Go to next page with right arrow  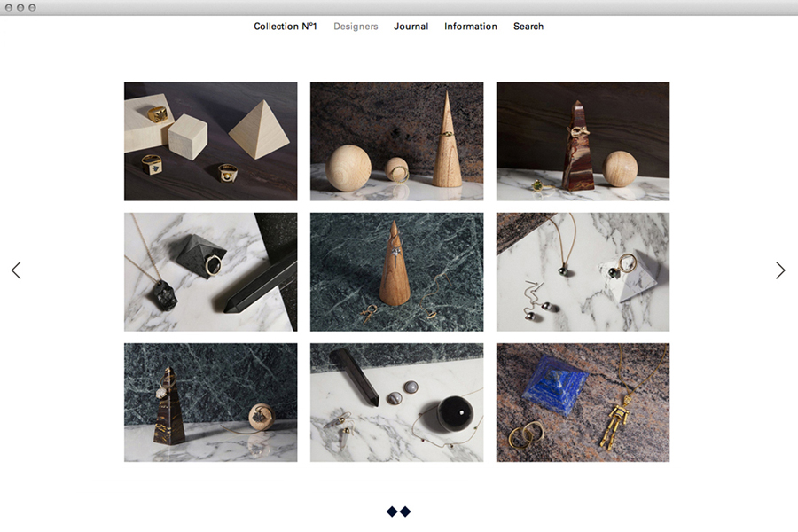(x=780, y=270)
